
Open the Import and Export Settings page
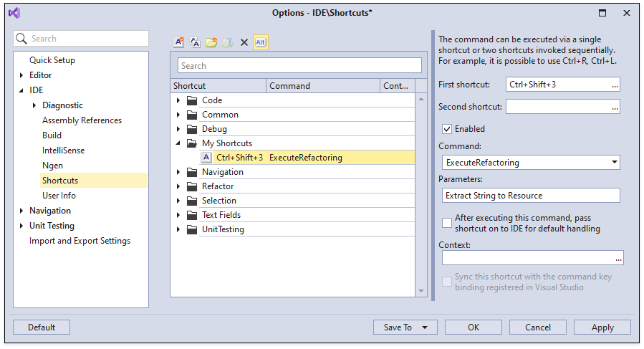(80, 241)
